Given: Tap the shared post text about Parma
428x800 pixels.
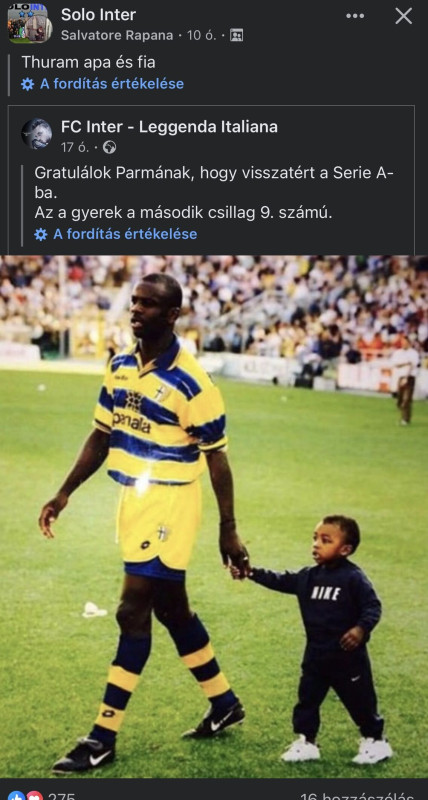Looking at the screenshot, I should [x=214, y=193].
